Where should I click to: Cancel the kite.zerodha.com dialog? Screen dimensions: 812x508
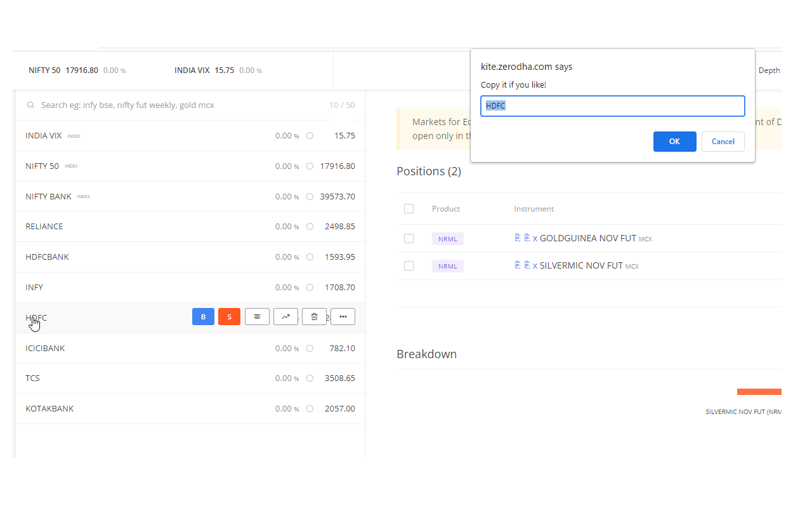coord(723,141)
